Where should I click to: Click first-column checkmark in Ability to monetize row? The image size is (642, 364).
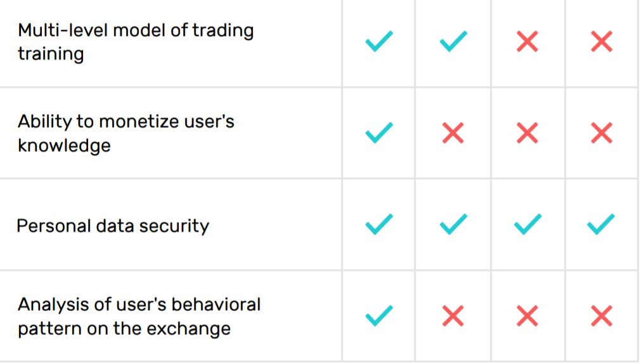click(379, 133)
